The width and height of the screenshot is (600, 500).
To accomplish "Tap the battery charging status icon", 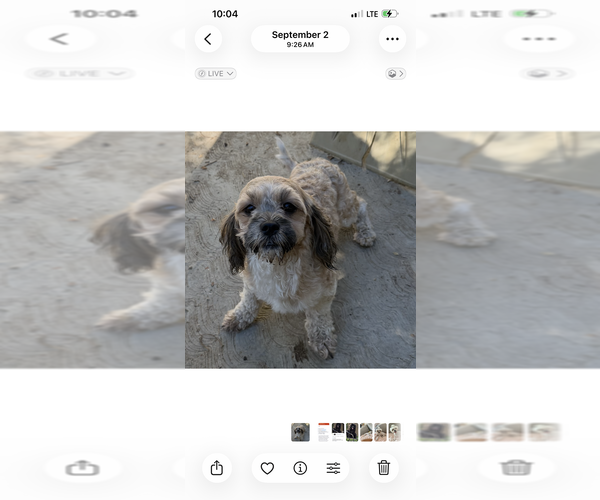I will point(390,14).
